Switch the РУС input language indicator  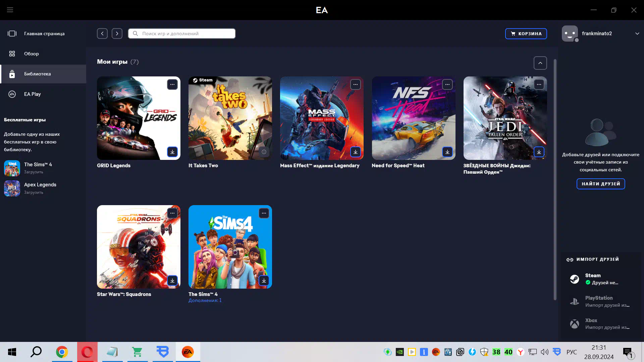[x=572, y=352]
